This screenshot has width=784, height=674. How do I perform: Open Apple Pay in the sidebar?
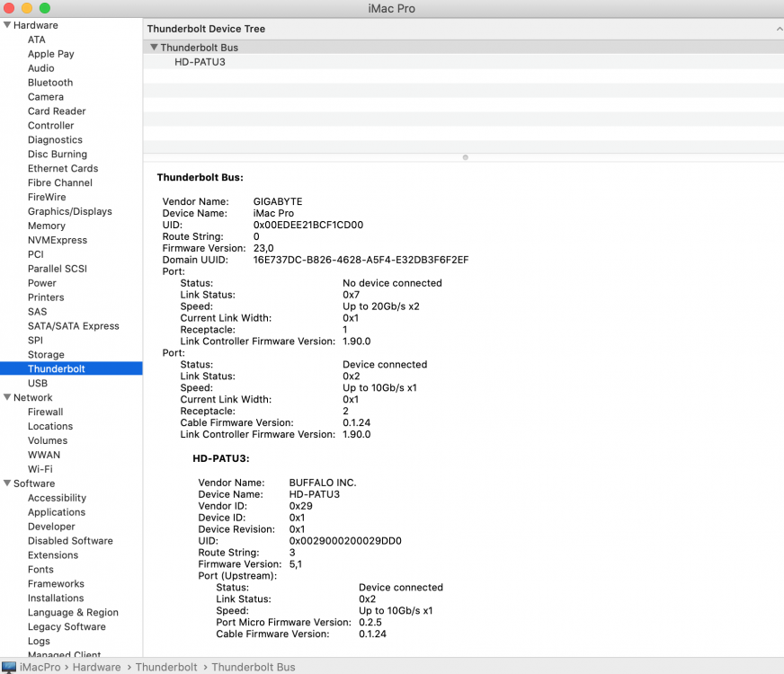tap(51, 54)
